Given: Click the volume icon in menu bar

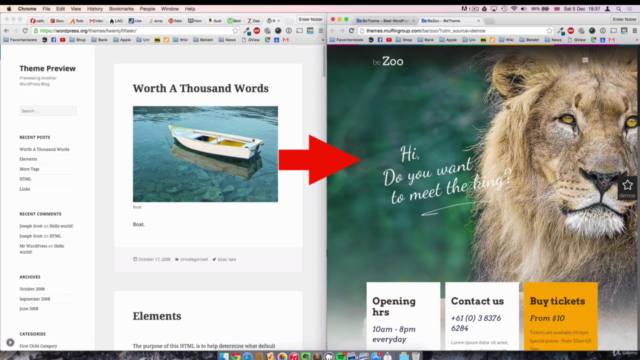Looking at the screenshot, I should pos(524,9).
